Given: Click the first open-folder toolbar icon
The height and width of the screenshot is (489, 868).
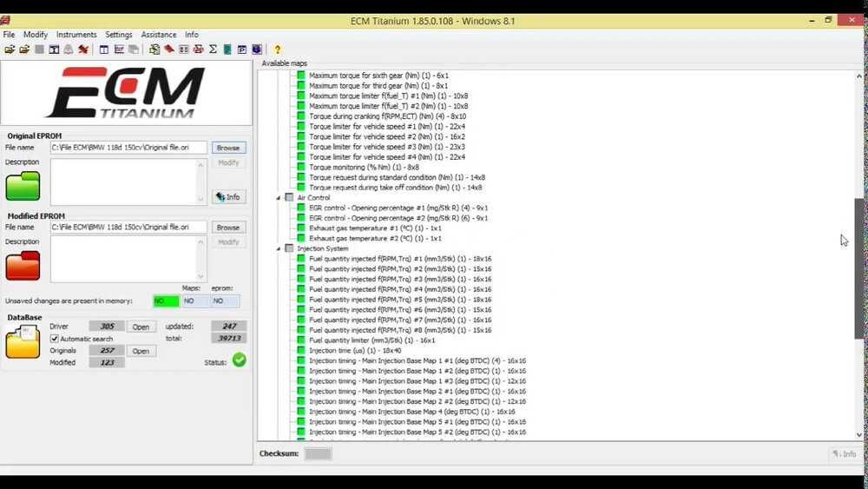Looking at the screenshot, I should click(10, 50).
